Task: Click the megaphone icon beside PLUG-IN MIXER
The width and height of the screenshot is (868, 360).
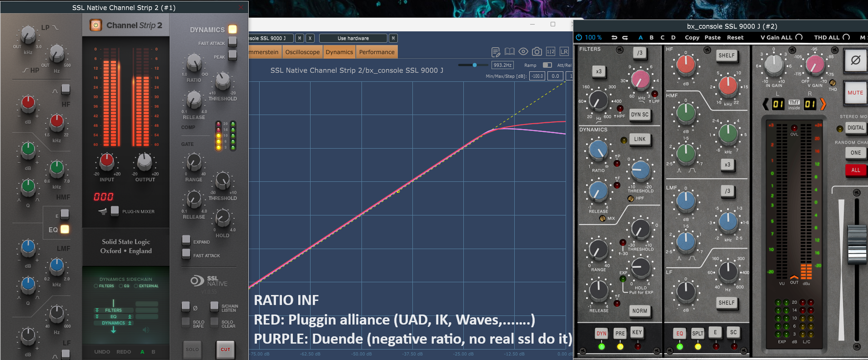Action: click(x=103, y=211)
